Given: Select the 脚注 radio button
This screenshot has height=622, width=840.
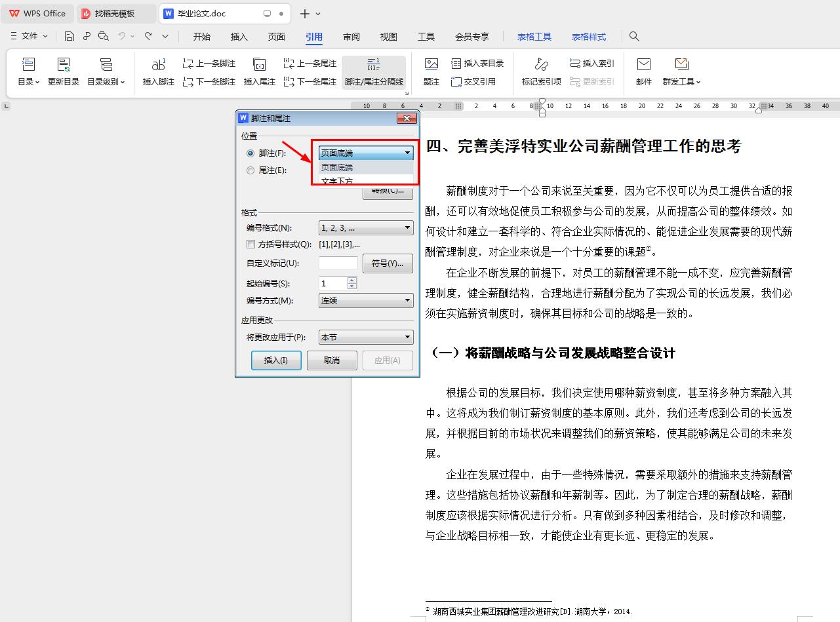Looking at the screenshot, I should coord(250,153).
